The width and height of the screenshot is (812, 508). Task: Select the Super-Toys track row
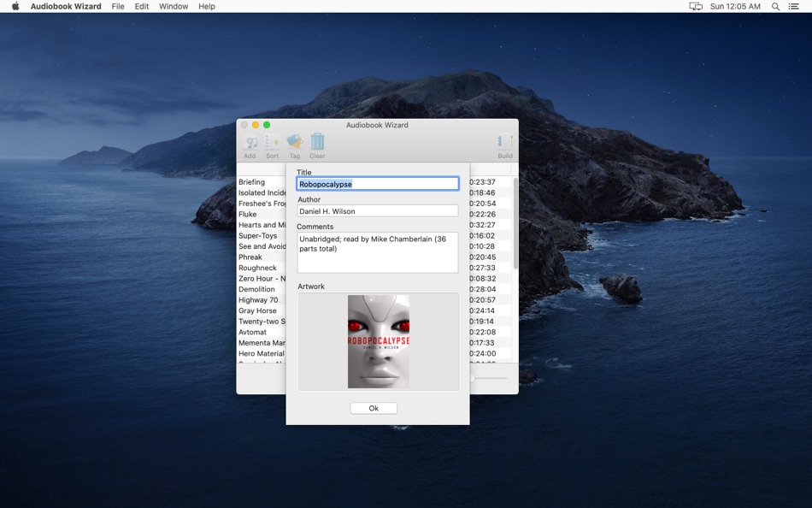coord(262,235)
